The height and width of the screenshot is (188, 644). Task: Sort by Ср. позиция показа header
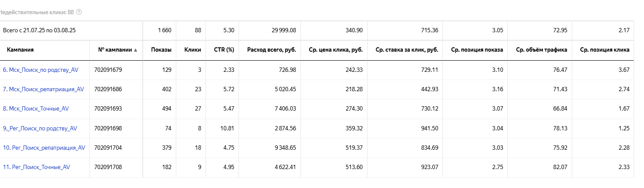[477, 50]
